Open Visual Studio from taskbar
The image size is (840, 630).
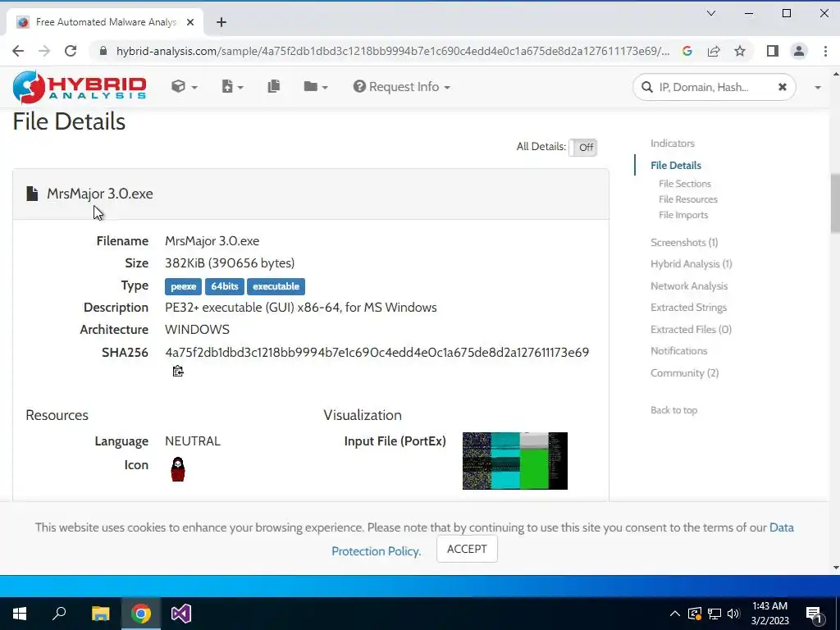click(x=181, y=614)
